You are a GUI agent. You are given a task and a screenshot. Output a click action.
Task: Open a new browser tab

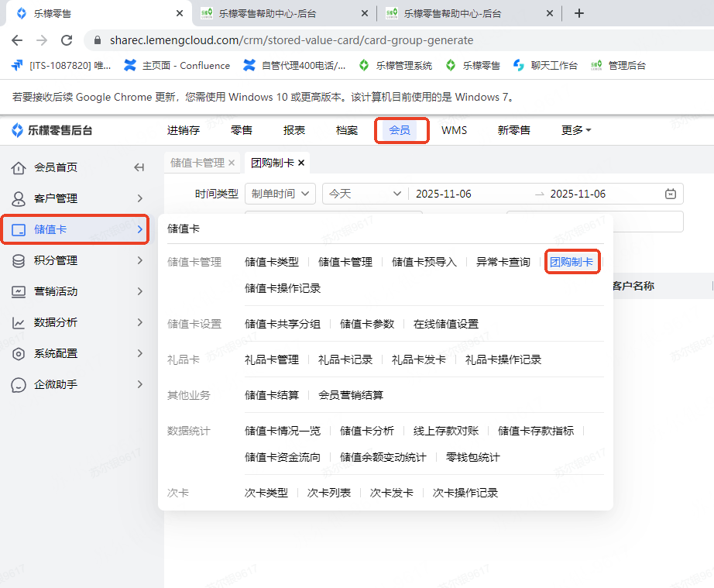click(x=578, y=13)
